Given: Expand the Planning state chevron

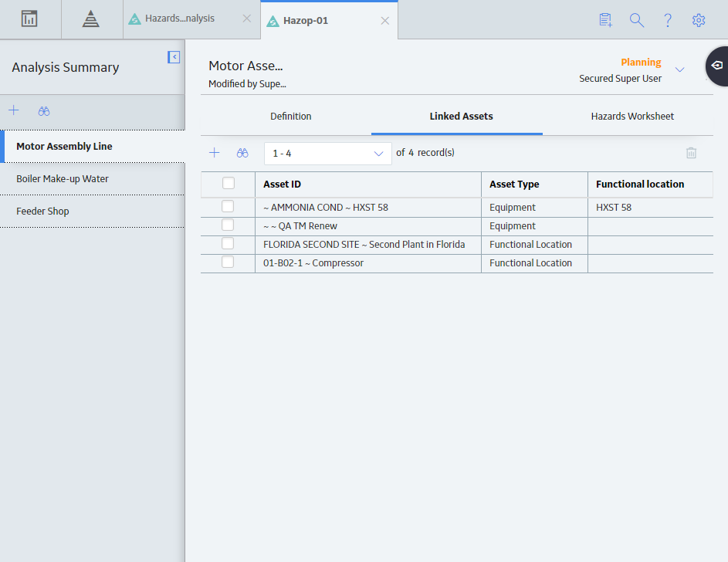Looking at the screenshot, I should click(679, 69).
